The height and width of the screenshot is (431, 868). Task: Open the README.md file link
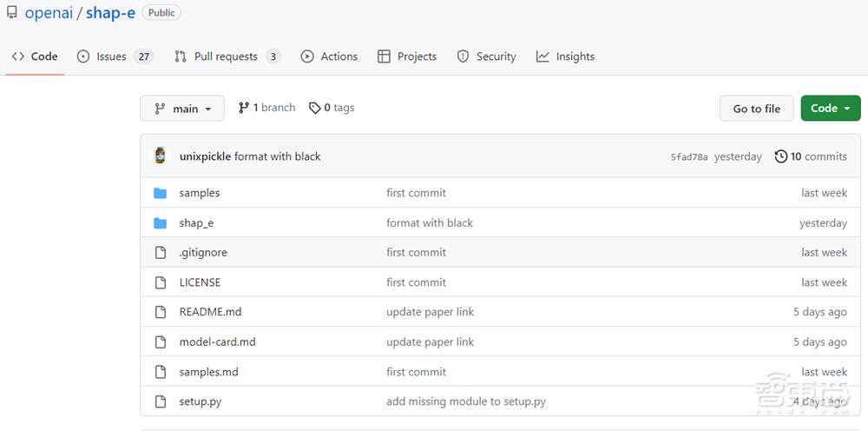coord(210,312)
